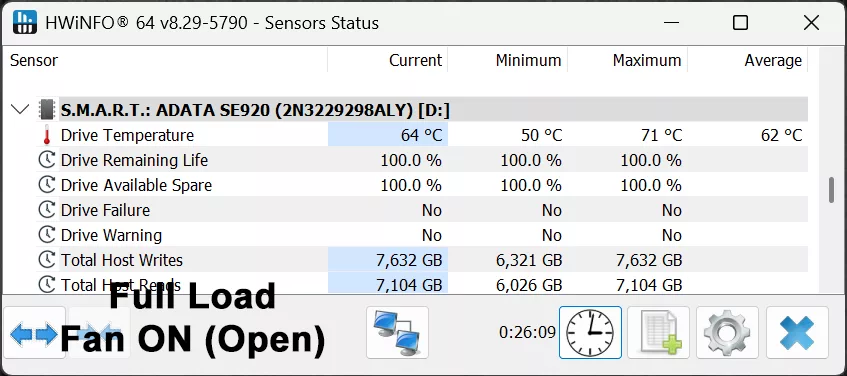Image resolution: width=847 pixels, height=376 pixels.
Task: Click the chip icon beside S.M.A.R.T. ADATA SE920
Action: coord(47,110)
